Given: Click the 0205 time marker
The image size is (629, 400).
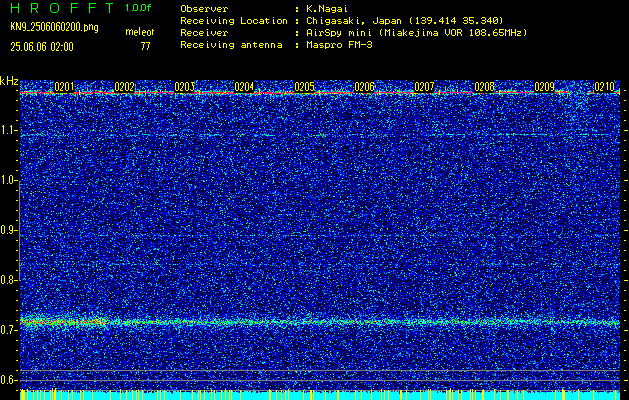Looking at the screenshot, I should [x=304, y=87].
